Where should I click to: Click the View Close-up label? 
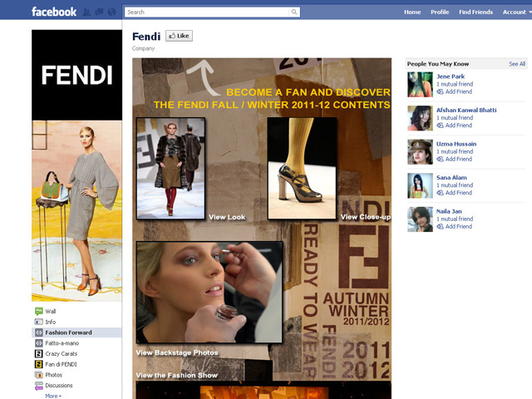point(366,217)
